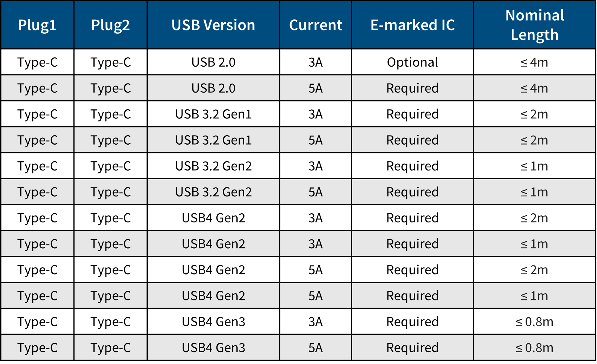
Task: Click the ≤ 0.8m cell in the last row
Action: point(534,347)
